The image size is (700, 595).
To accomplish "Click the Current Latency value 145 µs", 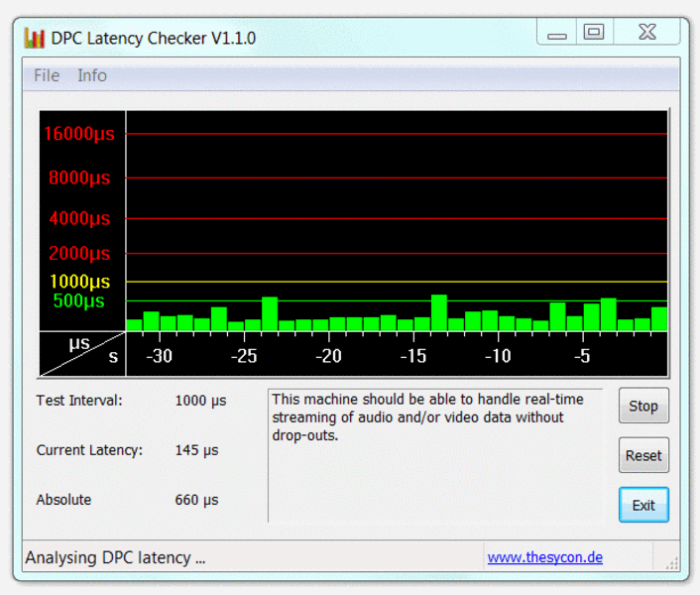I will (x=196, y=450).
